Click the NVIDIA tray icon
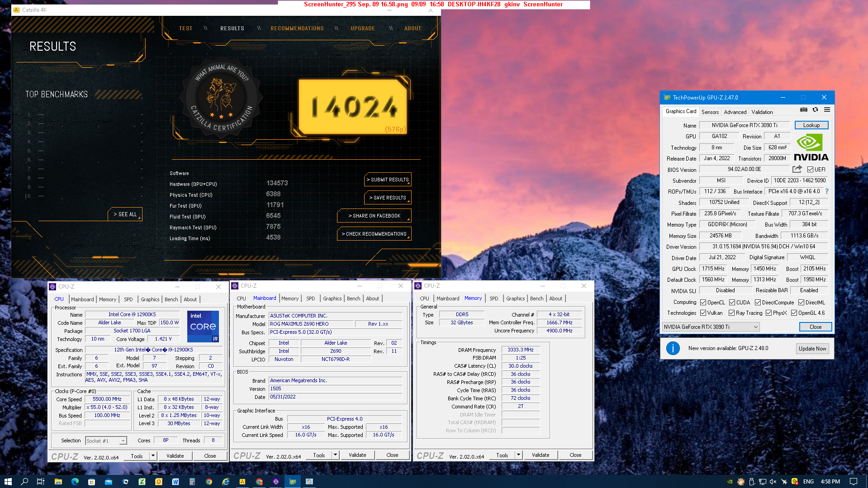Screen dimensions: 868x488 point(730,481)
